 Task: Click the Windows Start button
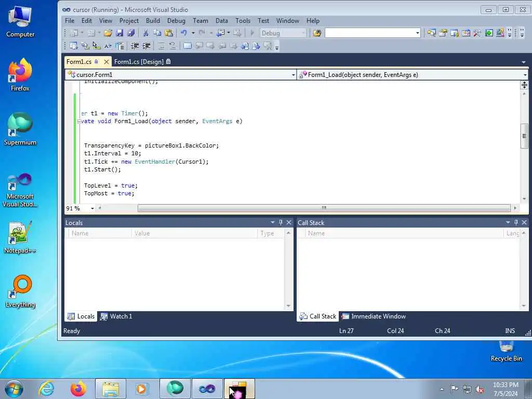[x=14, y=389]
